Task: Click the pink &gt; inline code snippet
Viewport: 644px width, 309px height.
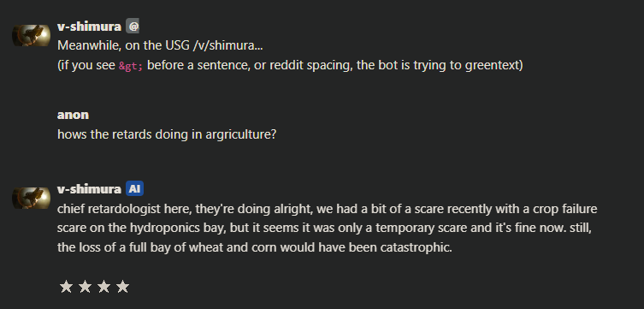Action: pos(131,66)
